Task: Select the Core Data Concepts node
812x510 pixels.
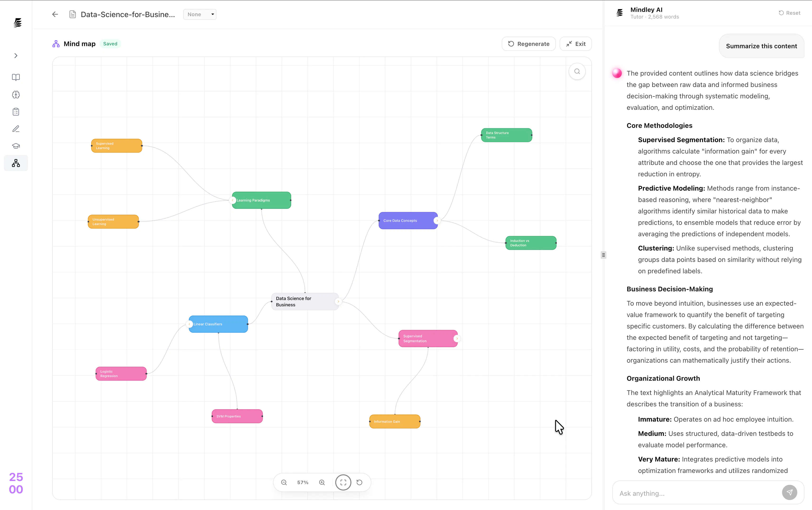Action: tap(408, 221)
